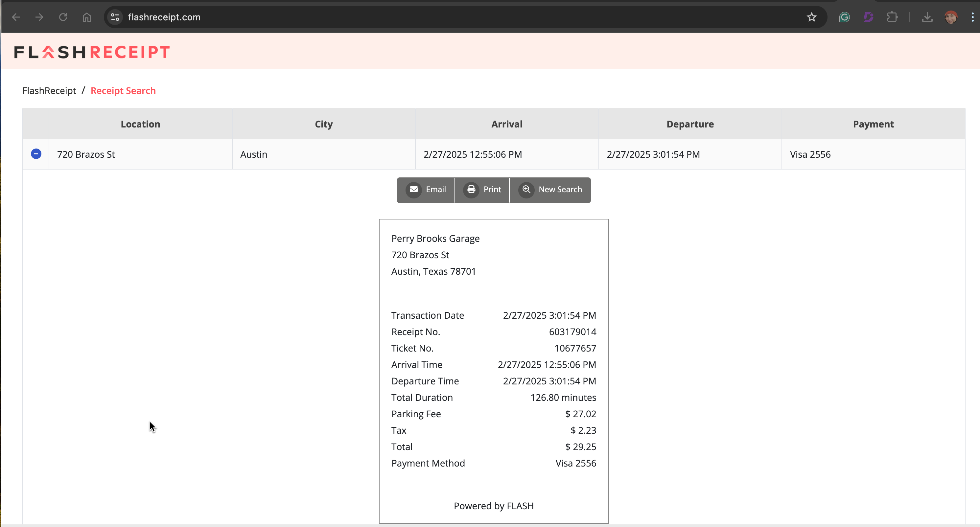
Task: Open the browser downloads icon
Action: tap(927, 17)
